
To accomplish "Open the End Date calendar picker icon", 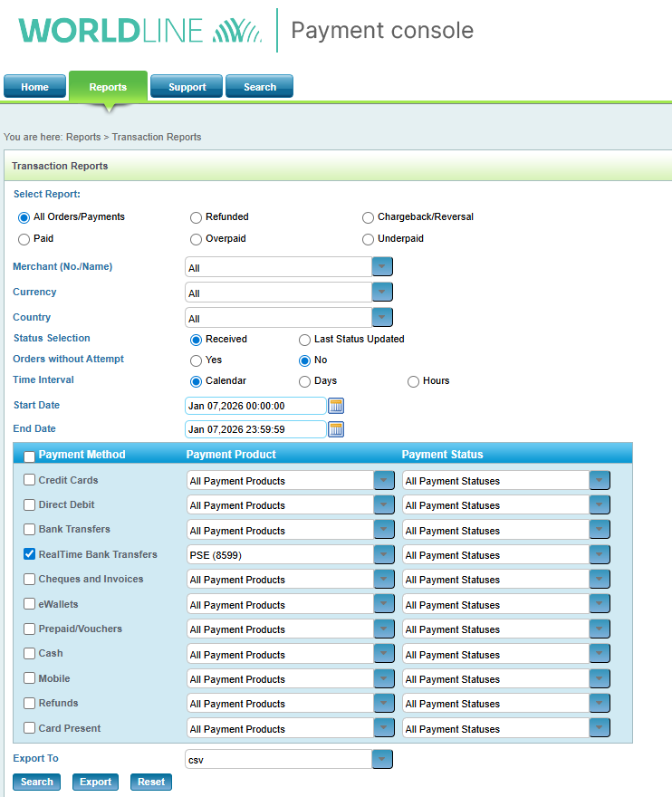I will coord(336,429).
